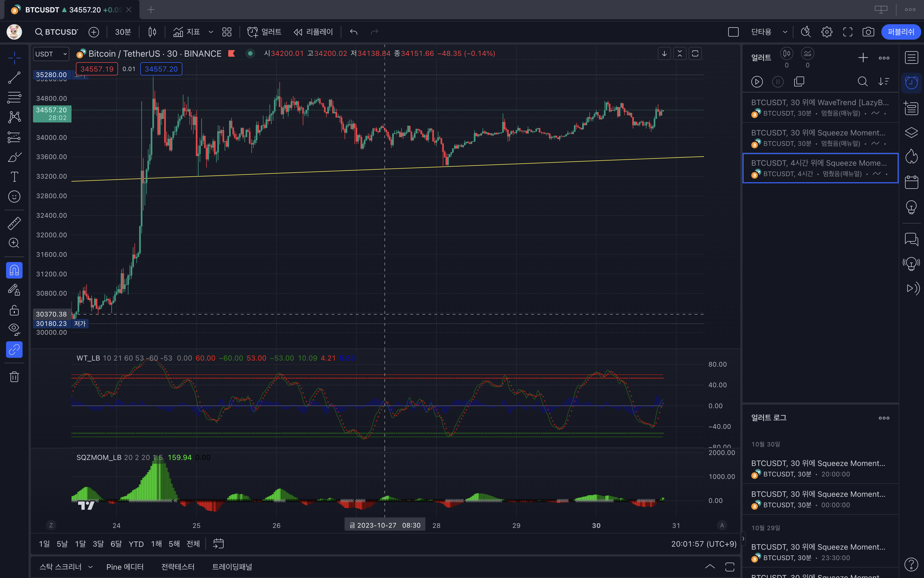Open the watchlist panel icon
The image size is (924, 578).
tap(911, 58)
